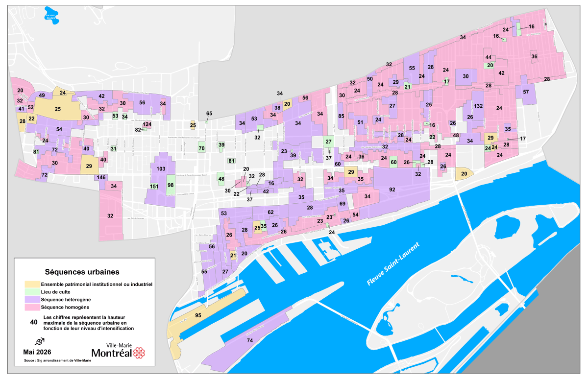Click 'Ensemble patrimonial institutionnel ou industriel' legend text
The width and height of the screenshot is (588, 380).
[x=97, y=285]
